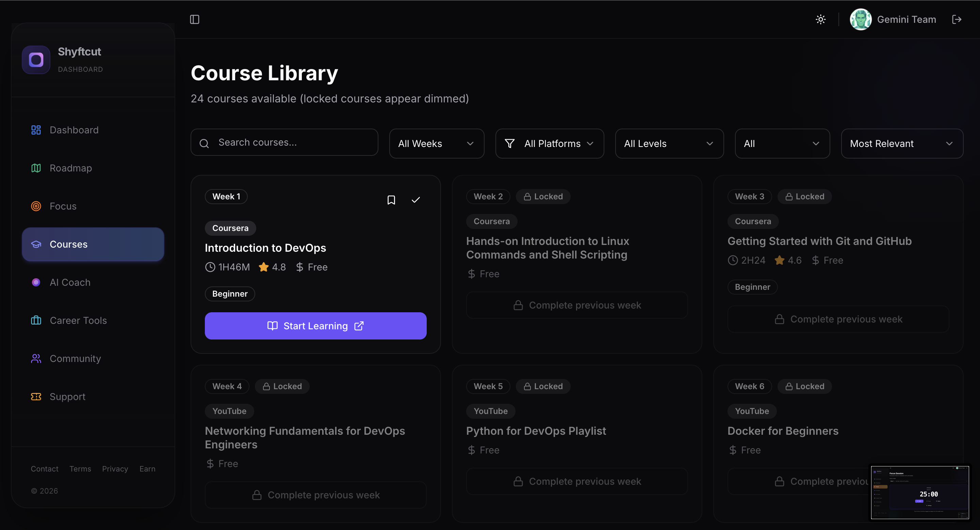This screenshot has height=530, width=980.
Task: Switch theme with the sun icon
Action: (821, 19)
